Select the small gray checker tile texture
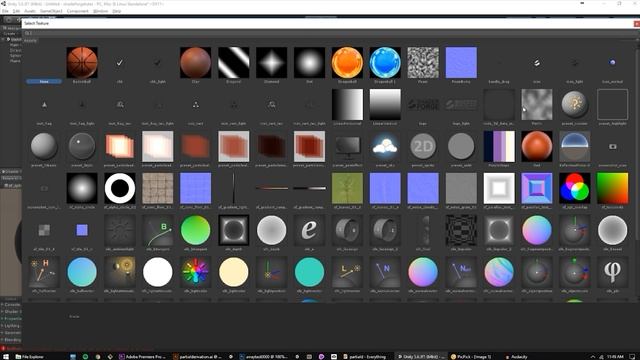Image resolution: width=640 pixels, height=360 pixels. point(44,230)
